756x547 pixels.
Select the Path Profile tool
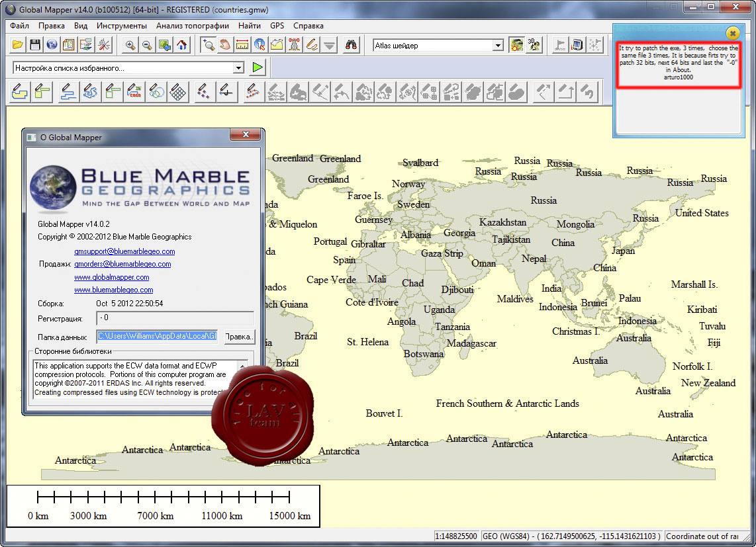pyautogui.click(x=277, y=45)
